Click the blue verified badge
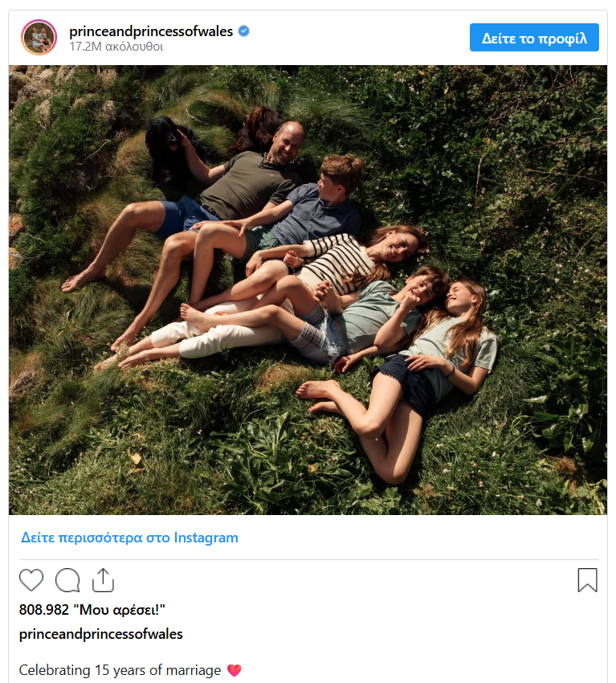 click(x=244, y=31)
